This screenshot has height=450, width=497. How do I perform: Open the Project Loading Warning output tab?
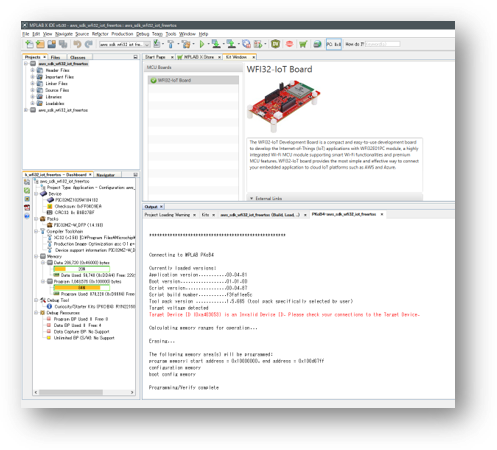[167, 215]
